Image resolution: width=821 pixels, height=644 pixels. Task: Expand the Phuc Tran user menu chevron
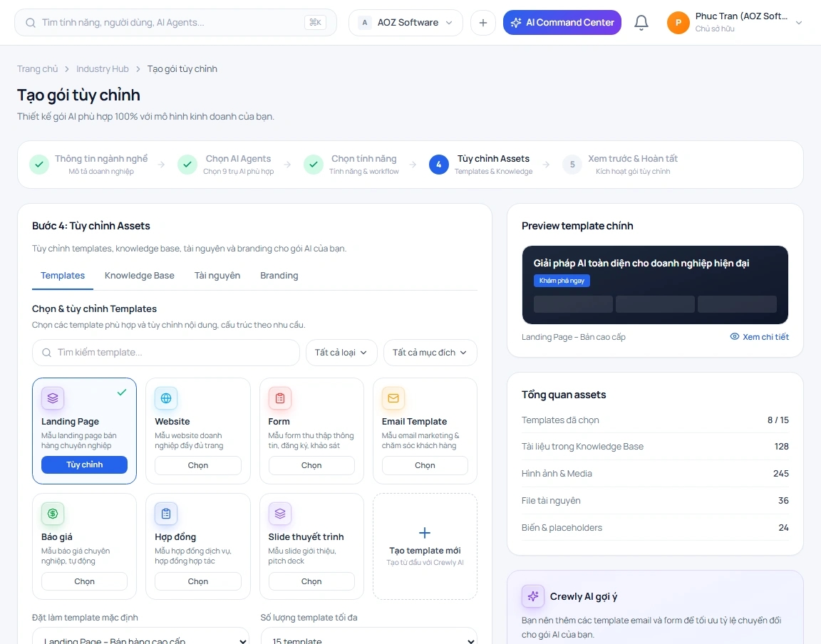(799, 23)
